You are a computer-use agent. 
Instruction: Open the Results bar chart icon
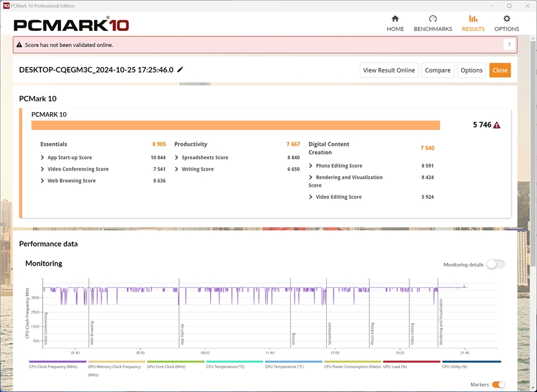(473, 19)
